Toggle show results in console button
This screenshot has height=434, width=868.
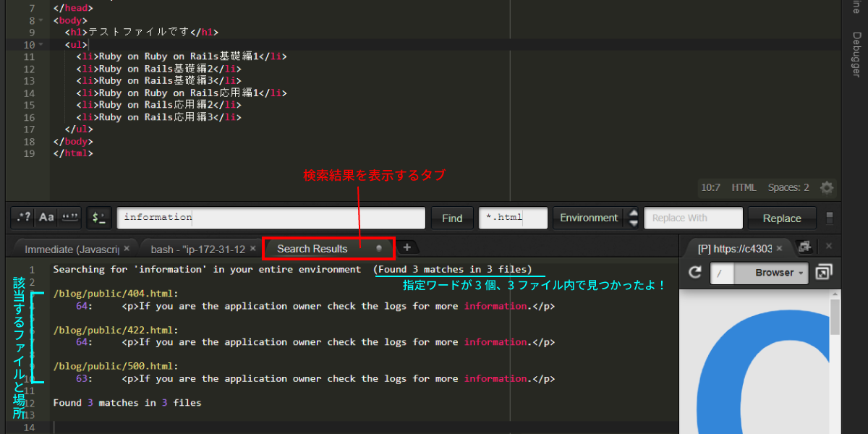click(x=98, y=217)
